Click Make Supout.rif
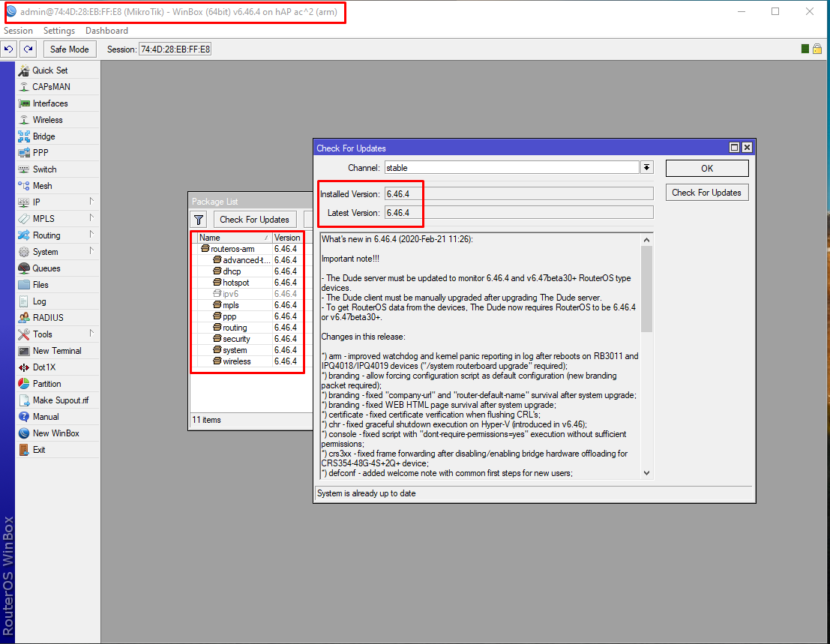 (58, 400)
